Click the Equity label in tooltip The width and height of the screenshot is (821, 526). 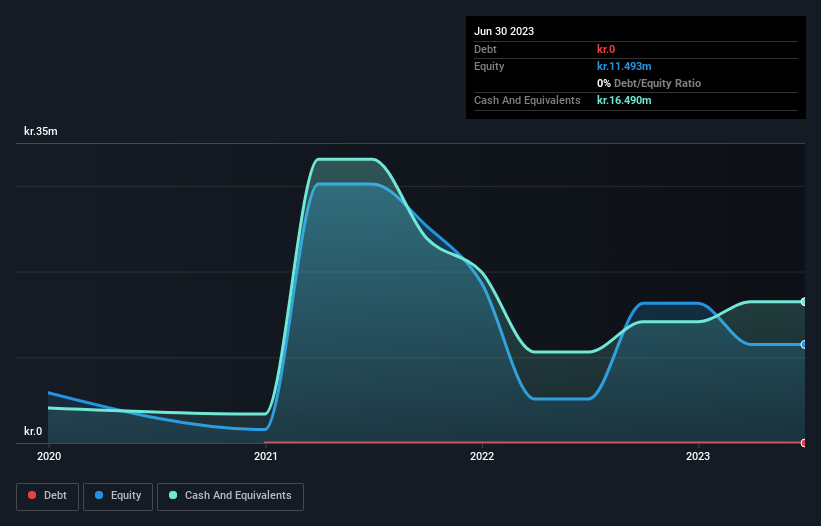[x=489, y=66]
